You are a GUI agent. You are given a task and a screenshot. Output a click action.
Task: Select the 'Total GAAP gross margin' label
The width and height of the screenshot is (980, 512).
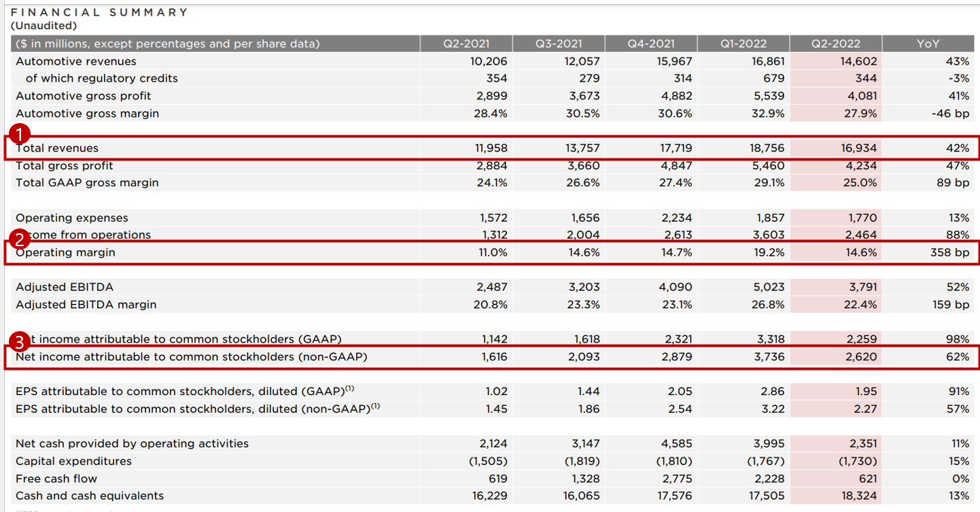point(87,183)
